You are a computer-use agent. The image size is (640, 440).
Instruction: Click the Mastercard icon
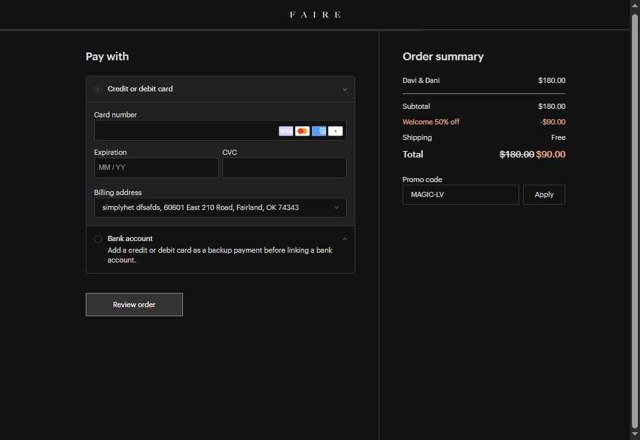pyautogui.click(x=302, y=131)
